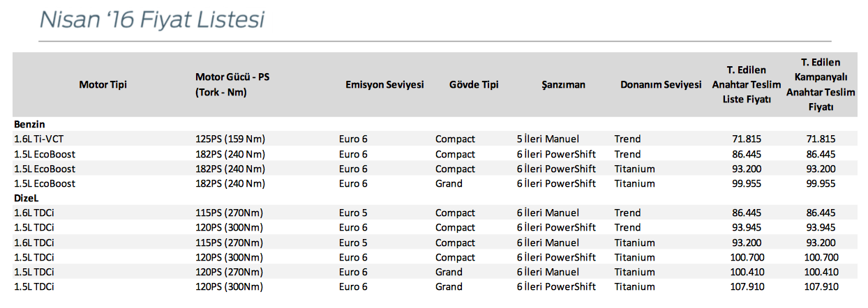This screenshot has height=308, width=868.
Task: Select the 'Benzin' section label
Action: click(29, 124)
